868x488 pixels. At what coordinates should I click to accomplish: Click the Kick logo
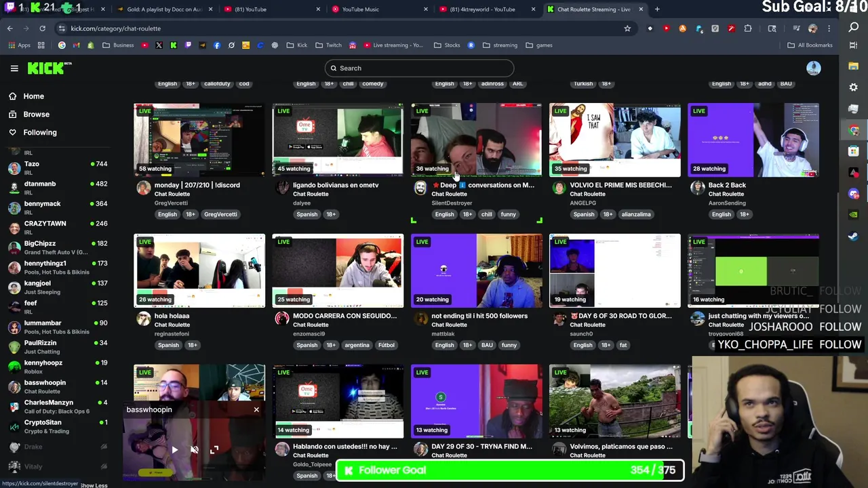click(x=49, y=68)
